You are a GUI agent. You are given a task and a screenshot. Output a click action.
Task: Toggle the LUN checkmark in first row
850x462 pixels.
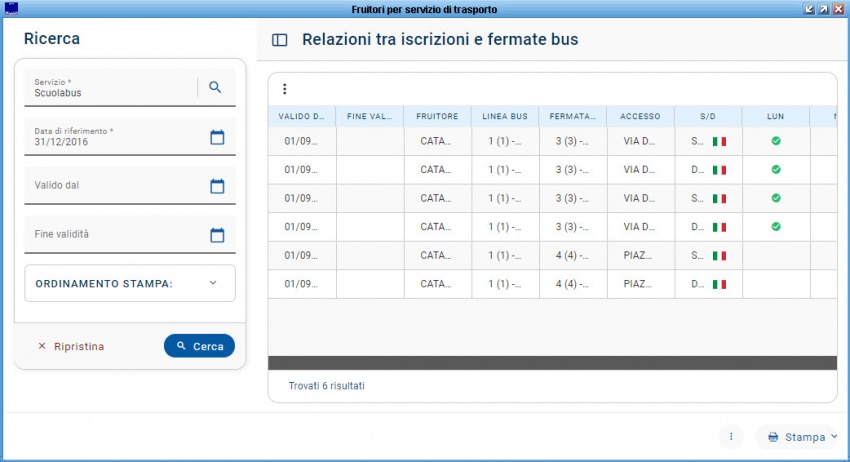click(775, 142)
